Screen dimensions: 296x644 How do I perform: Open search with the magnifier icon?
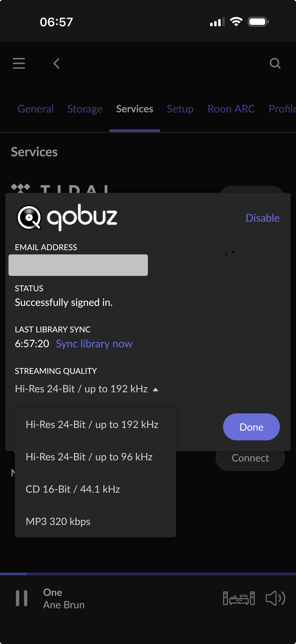[x=275, y=63]
